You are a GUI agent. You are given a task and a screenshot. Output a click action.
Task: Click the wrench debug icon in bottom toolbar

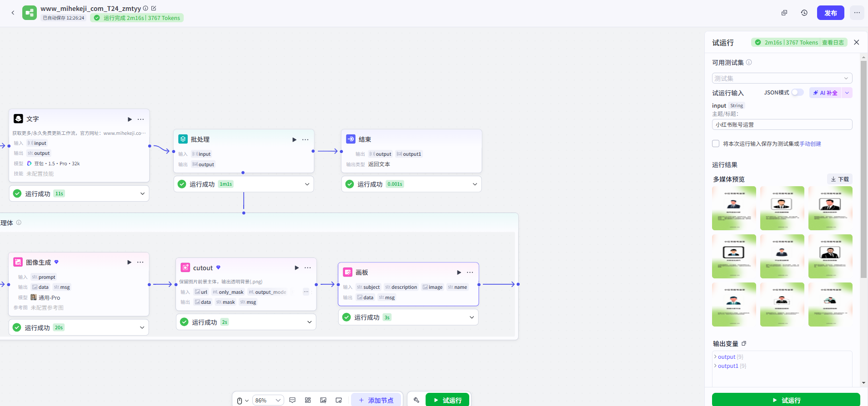(416, 400)
